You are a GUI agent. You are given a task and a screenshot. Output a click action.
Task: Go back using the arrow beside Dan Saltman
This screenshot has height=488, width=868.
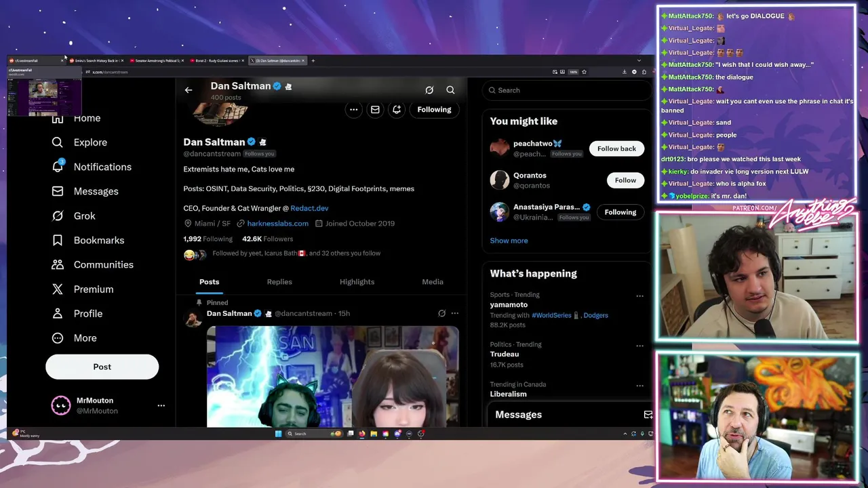pyautogui.click(x=189, y=89)
